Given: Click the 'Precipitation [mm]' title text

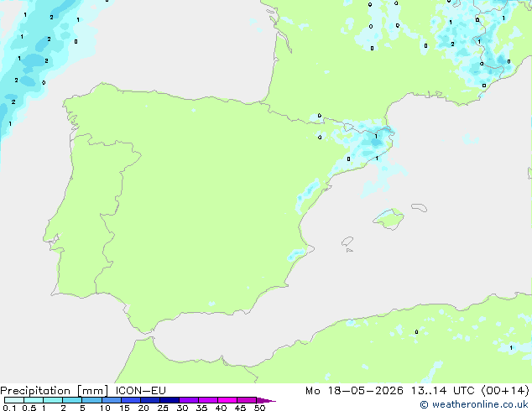Looking at the screenshot, I should (x=55, y=391).
